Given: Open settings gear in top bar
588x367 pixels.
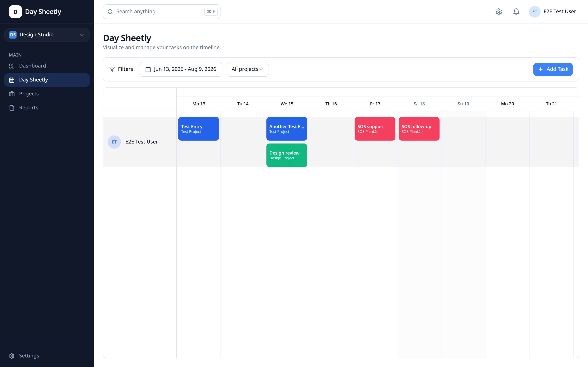Looking at the screenshot, I should (x=499, y=12).
